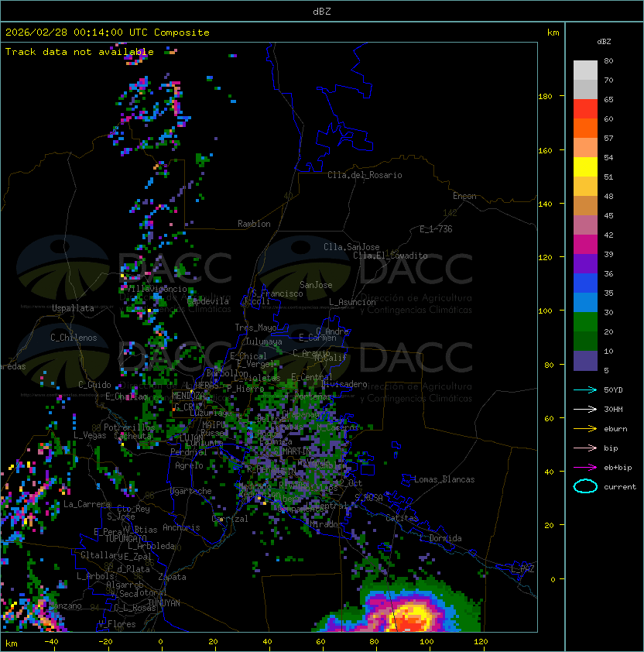Viewport: 644px width, 652px height.
Task: Click the 'Ramblon' place label
Action: (x=254, y=224)
